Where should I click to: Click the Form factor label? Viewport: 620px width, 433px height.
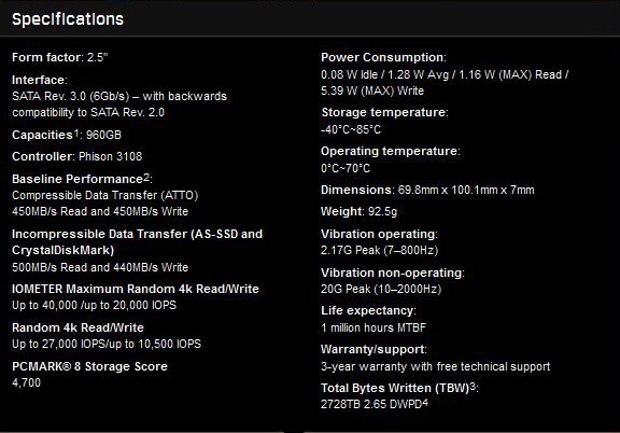[x=44, y=57]
